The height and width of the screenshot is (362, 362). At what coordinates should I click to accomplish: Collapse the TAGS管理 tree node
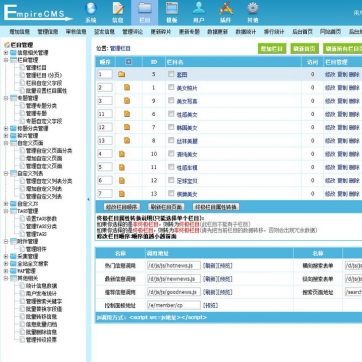point(6,211)
